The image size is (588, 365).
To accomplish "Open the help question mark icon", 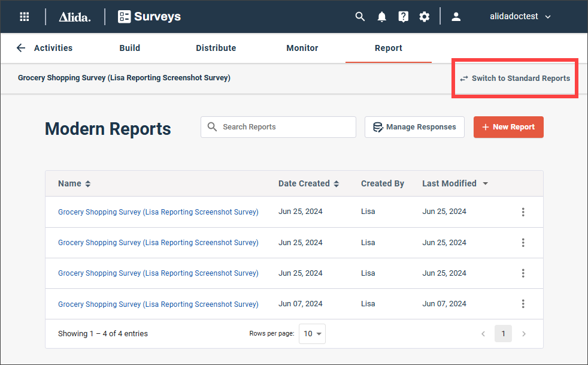I will tap(403, 17).
